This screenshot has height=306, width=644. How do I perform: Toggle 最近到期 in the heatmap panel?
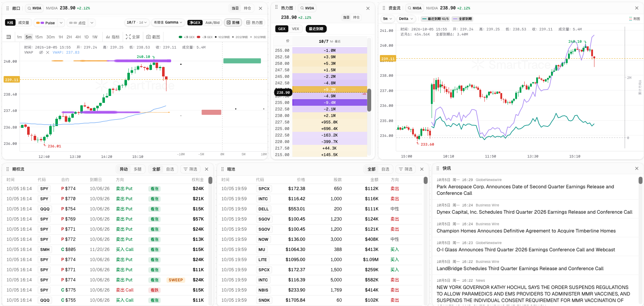[316, 29]
